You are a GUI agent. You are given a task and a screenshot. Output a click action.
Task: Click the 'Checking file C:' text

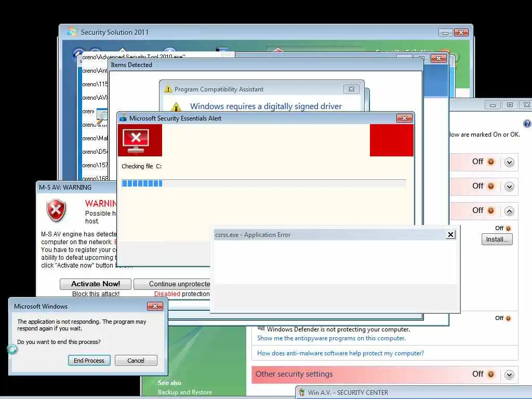tap(141, 166)
